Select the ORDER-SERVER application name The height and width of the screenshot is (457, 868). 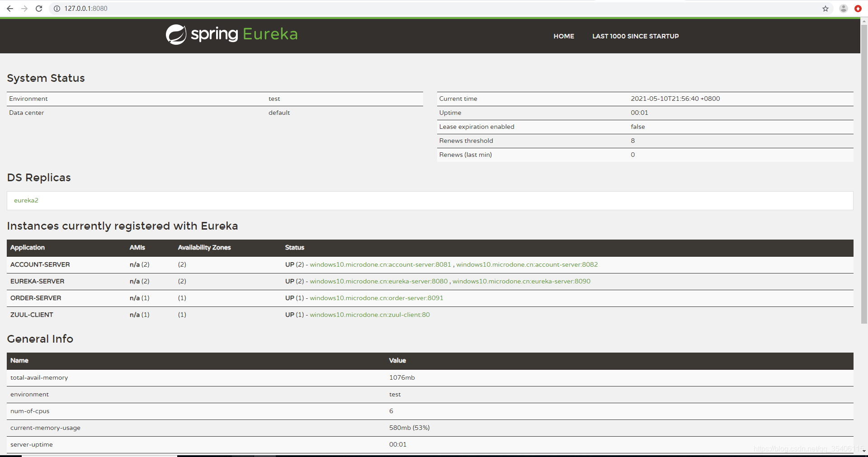tap(36, 298)
